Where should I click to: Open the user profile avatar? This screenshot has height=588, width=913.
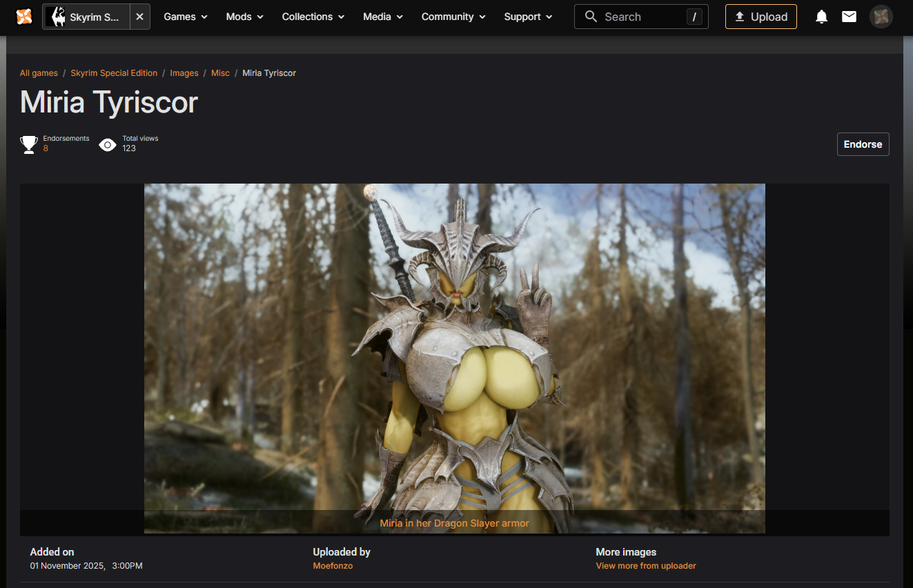(881, 17)
